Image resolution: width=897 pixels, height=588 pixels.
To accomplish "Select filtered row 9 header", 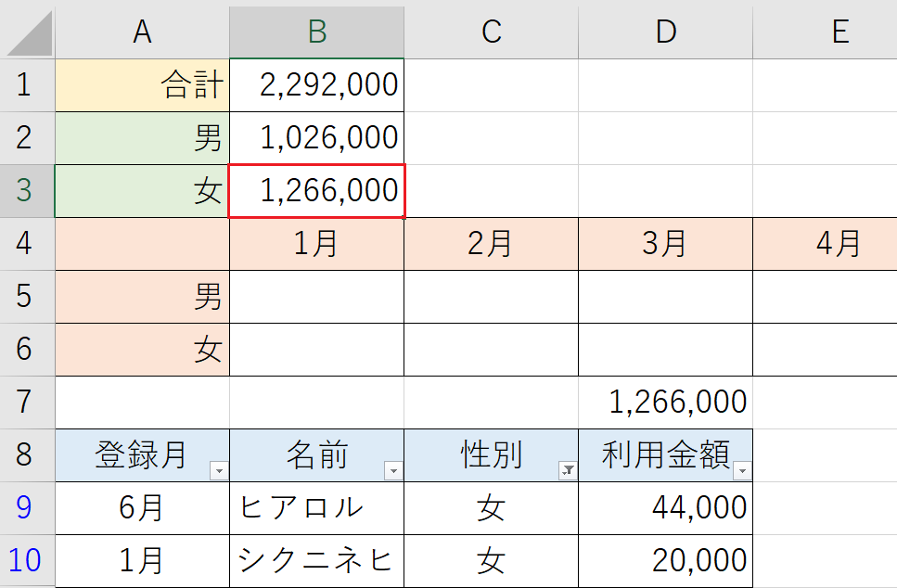I will [x=28, y=508].
